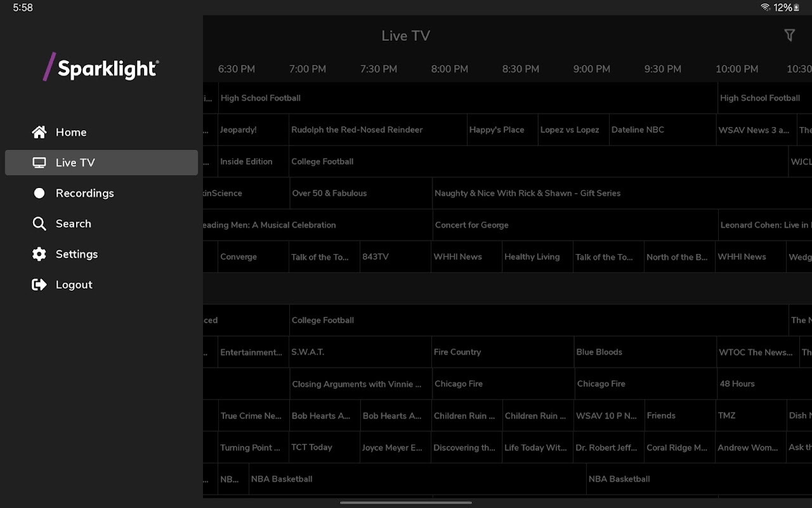The image size is (812, 508).
Task: Open Healthy Living program
Action: 537,257
